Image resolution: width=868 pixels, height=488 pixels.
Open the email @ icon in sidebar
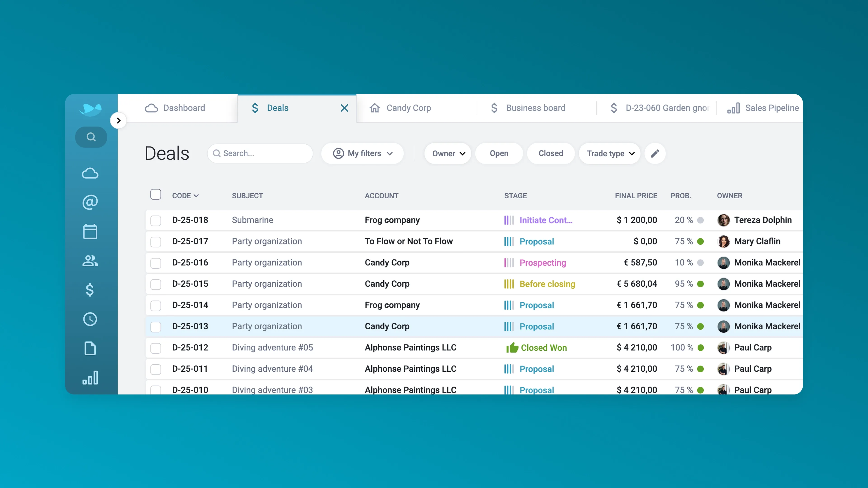[90, 202]
